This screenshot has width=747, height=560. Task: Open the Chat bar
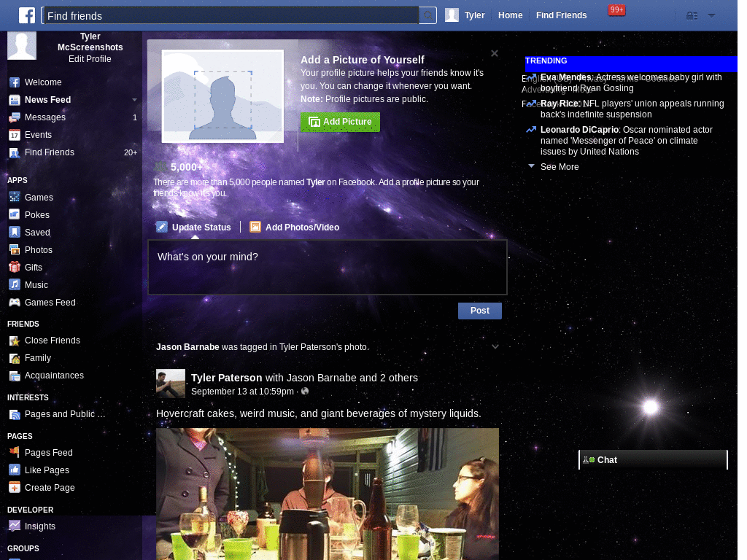653,459
